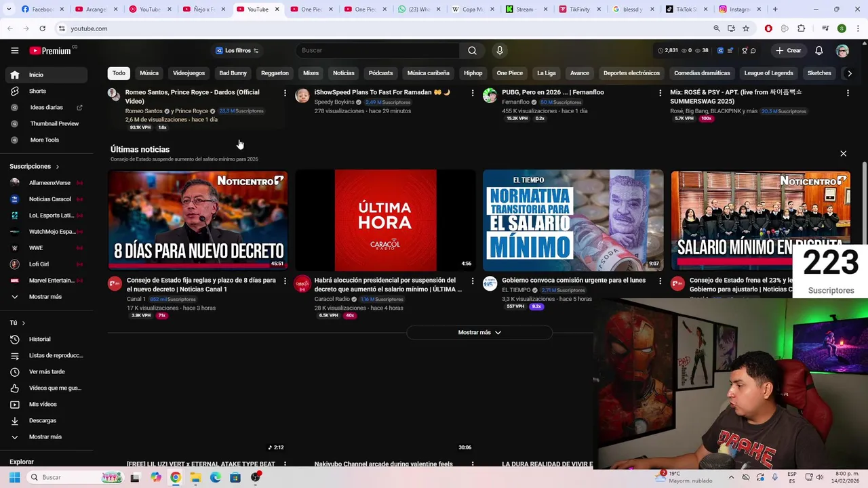
Task: Open Chrome zoom magnifier in address bar
Action: pos(717,28)
